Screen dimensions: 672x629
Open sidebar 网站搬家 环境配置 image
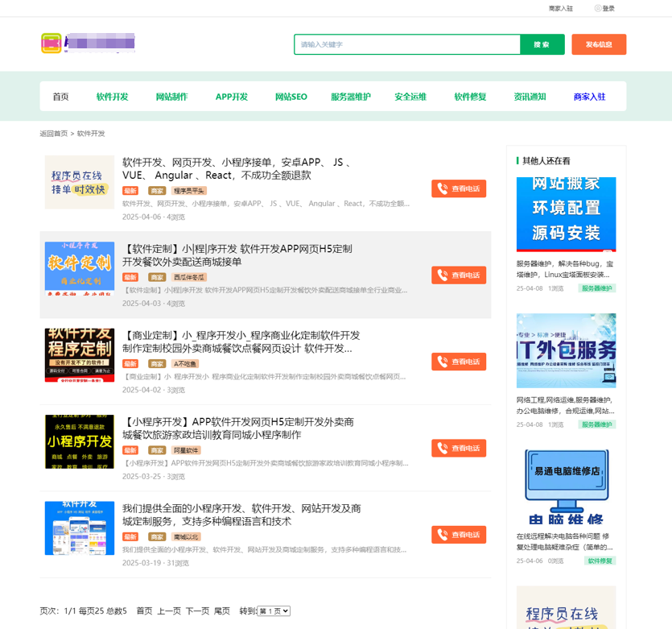coord(566,214)
